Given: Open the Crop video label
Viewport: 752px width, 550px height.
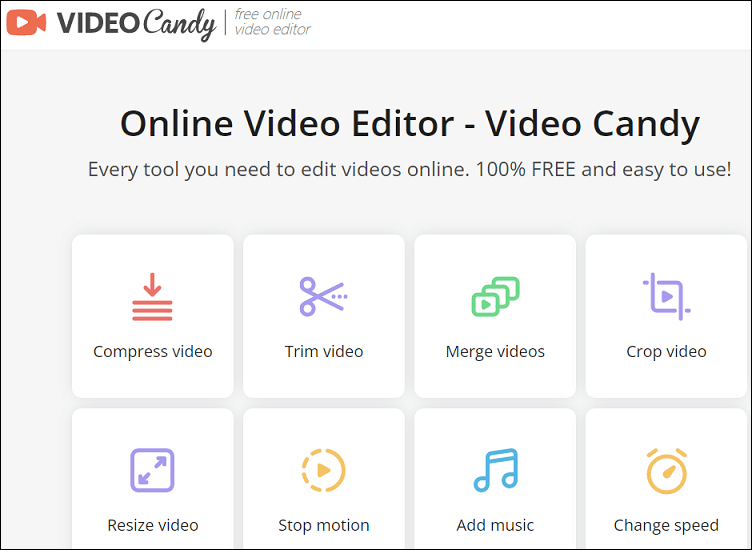Looking at the screenshot, I should tap(667, 351).
